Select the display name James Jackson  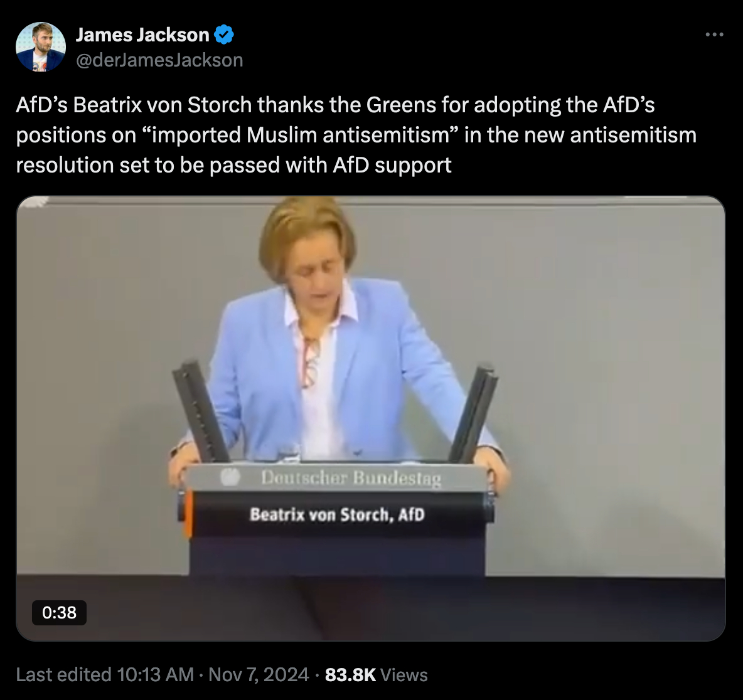pos(142,35)
